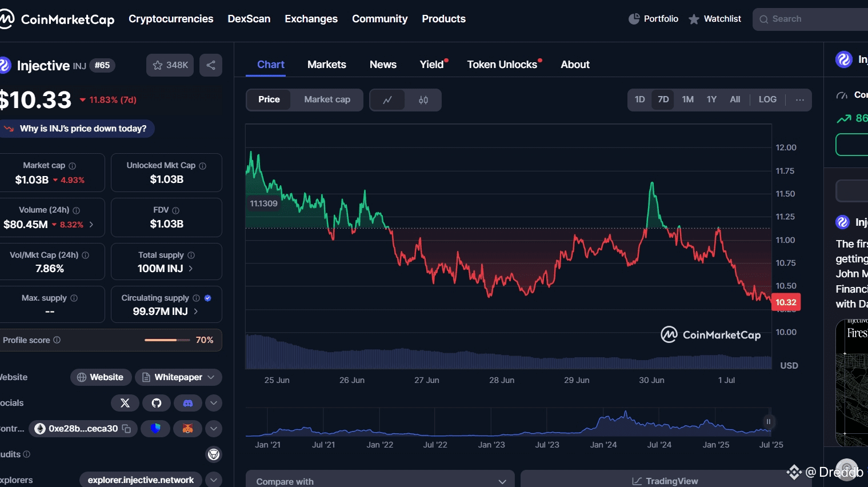Screen dimensions: 868x487
Task: Click the share icon next to Injective
Action: 211,65
